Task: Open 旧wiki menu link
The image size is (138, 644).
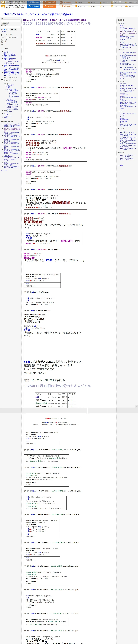Action: coord(5,118)
